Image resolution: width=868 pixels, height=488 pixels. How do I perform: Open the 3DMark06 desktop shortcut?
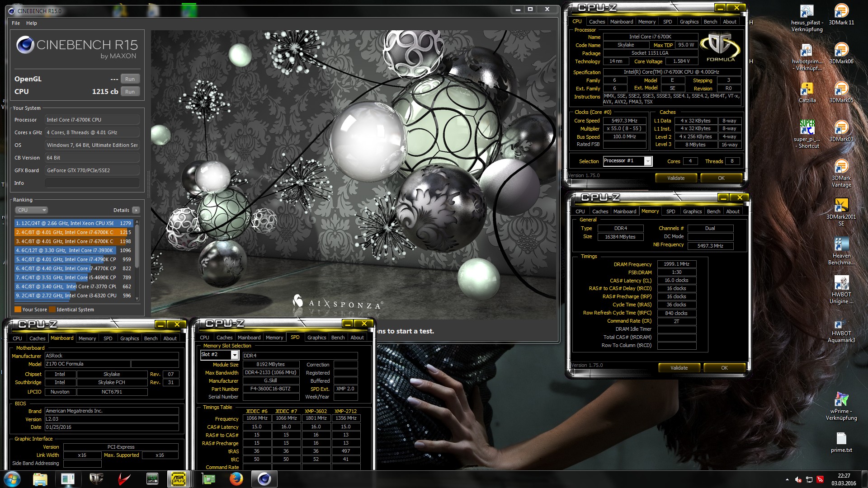click(x=841, y=53)
